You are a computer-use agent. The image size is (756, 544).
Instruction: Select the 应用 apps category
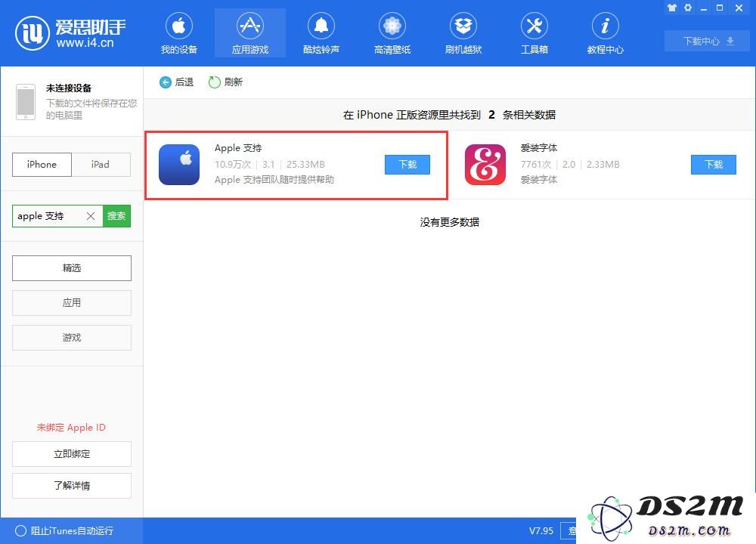coord(72,302)
